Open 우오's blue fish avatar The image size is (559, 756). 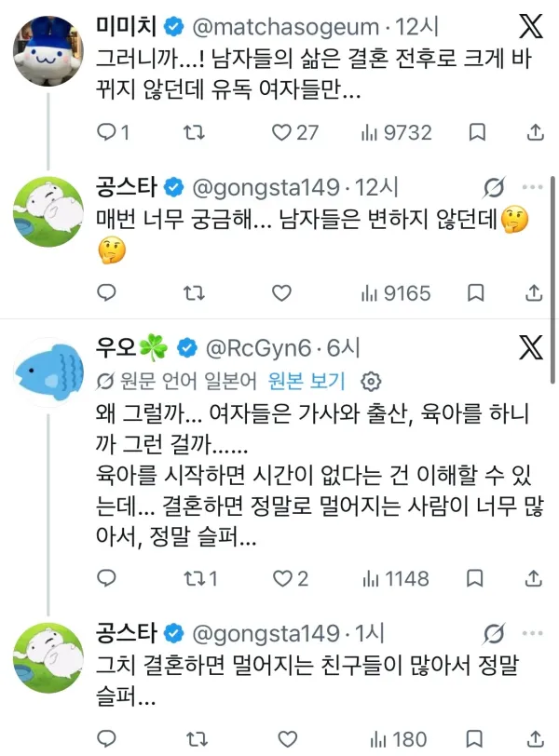[48, 372]
